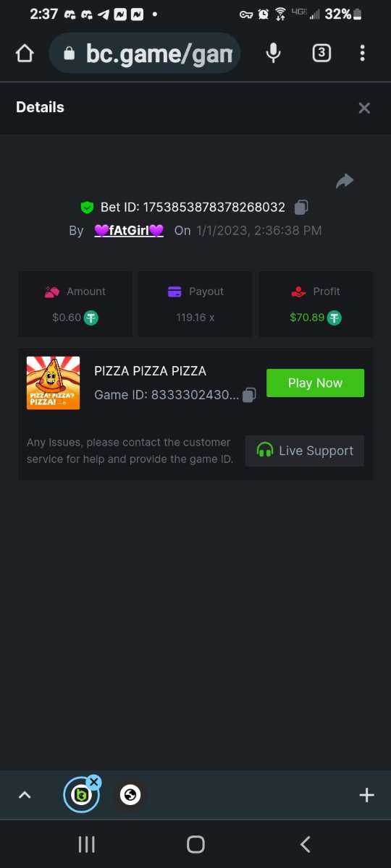Copy the Game ID to clipboard
Image resolution: width=391 pixels, height=868 pixels.
[x=249, y=395]
